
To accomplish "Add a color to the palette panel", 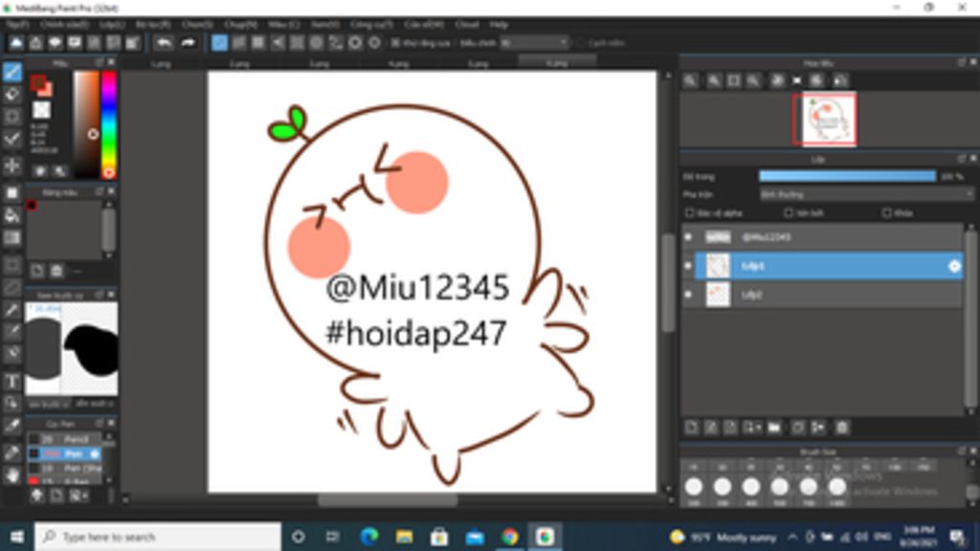I will pyautogui.click(x=37, y=271).
